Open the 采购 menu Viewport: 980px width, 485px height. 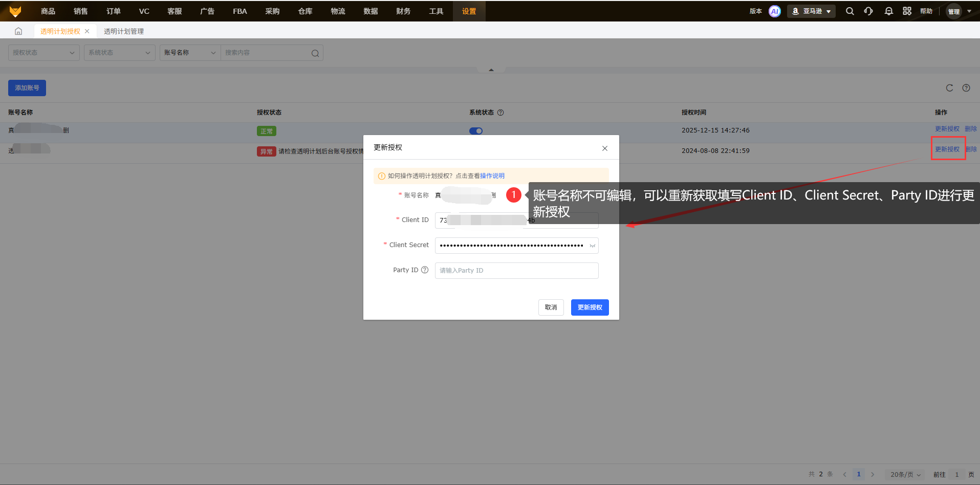click(x=272, y=11)
